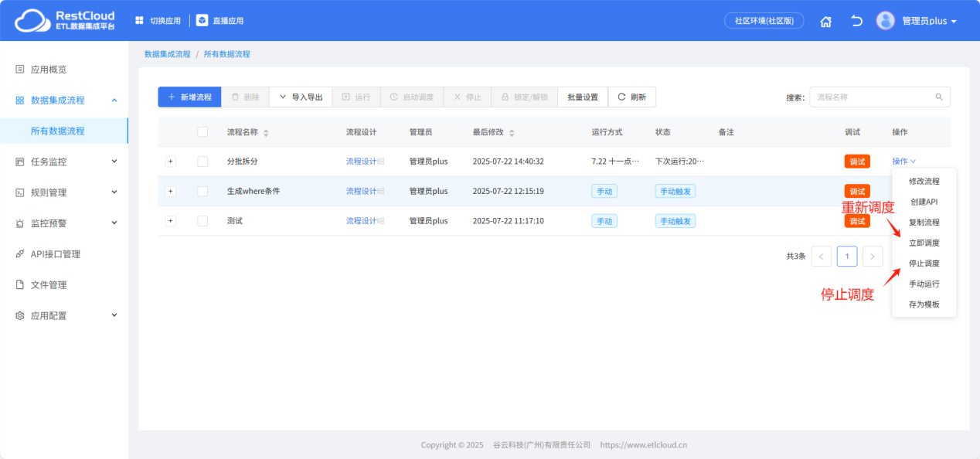Expand the 生成where条件 row details

[x=170, y=191]
